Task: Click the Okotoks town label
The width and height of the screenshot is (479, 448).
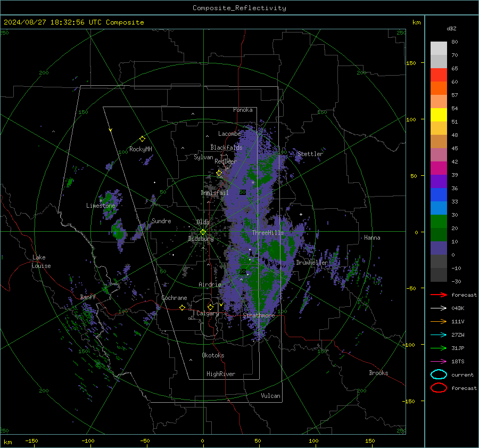Action: (213, 355)
